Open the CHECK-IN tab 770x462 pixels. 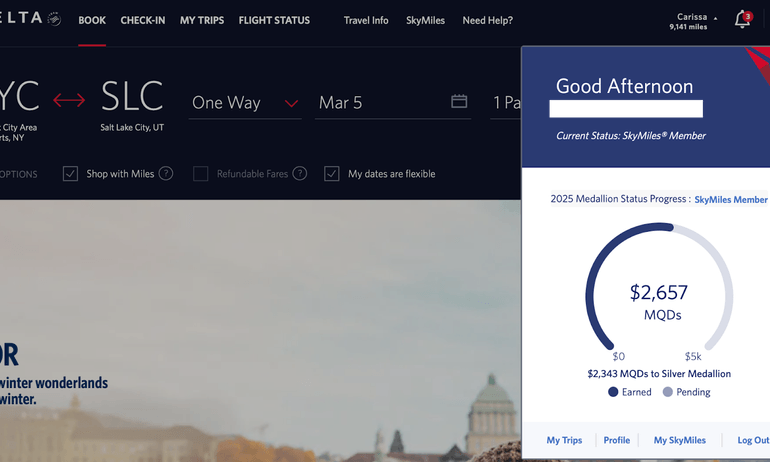[x=143, y=20]
